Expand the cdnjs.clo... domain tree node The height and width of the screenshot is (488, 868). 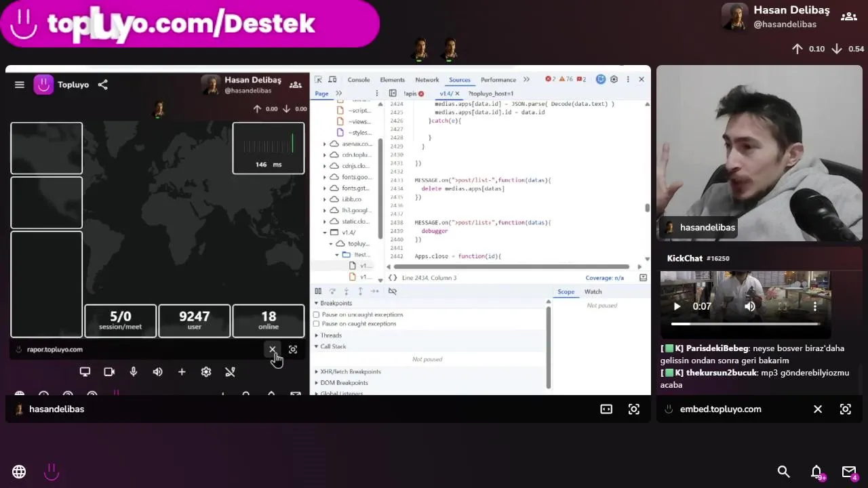click(324, 165)
